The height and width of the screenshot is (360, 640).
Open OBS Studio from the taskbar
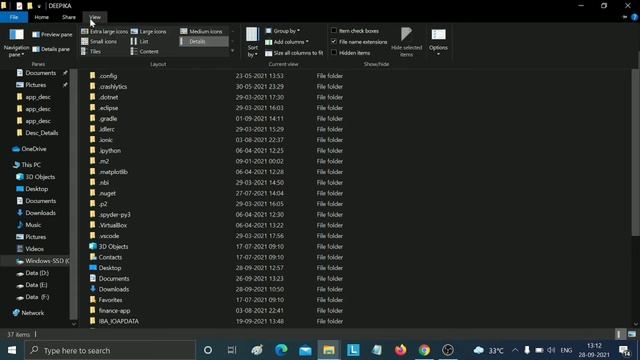click(448, 350)
